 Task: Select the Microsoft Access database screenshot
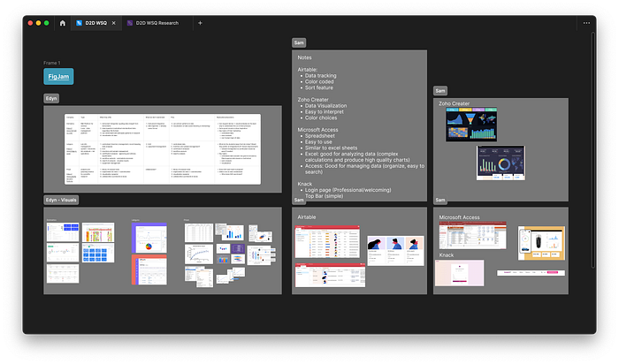[x=472, y=235]
